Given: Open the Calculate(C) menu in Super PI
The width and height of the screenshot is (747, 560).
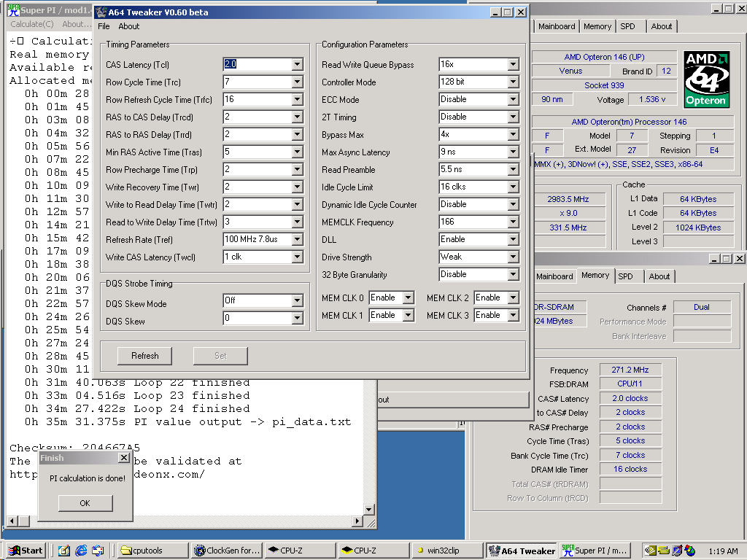Looking at the screenshot, I should click(32, 24).
